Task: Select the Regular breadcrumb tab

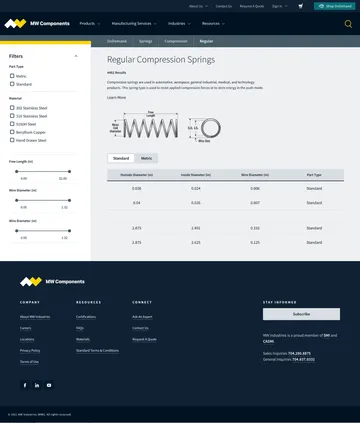Action: tap(206, 41)
